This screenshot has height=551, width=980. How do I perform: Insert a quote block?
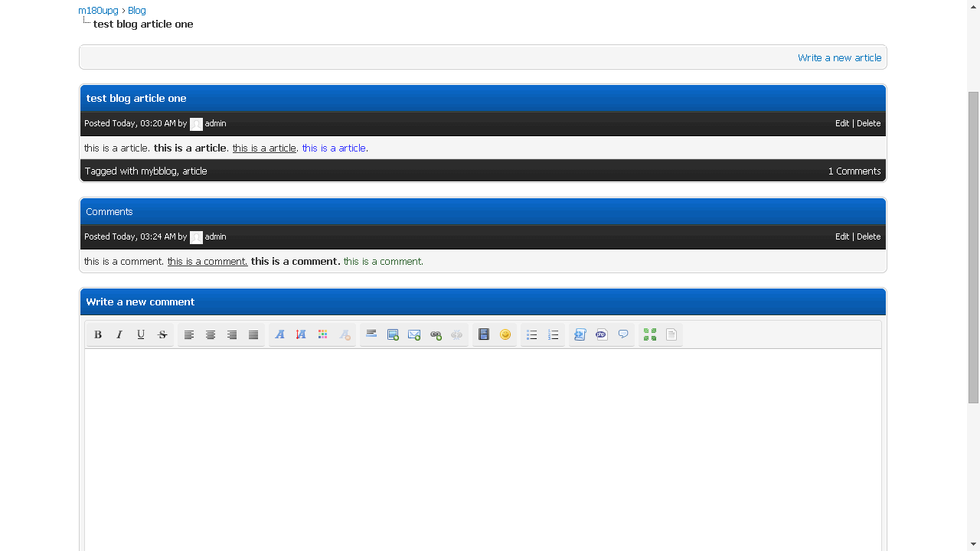coord(623,334)
